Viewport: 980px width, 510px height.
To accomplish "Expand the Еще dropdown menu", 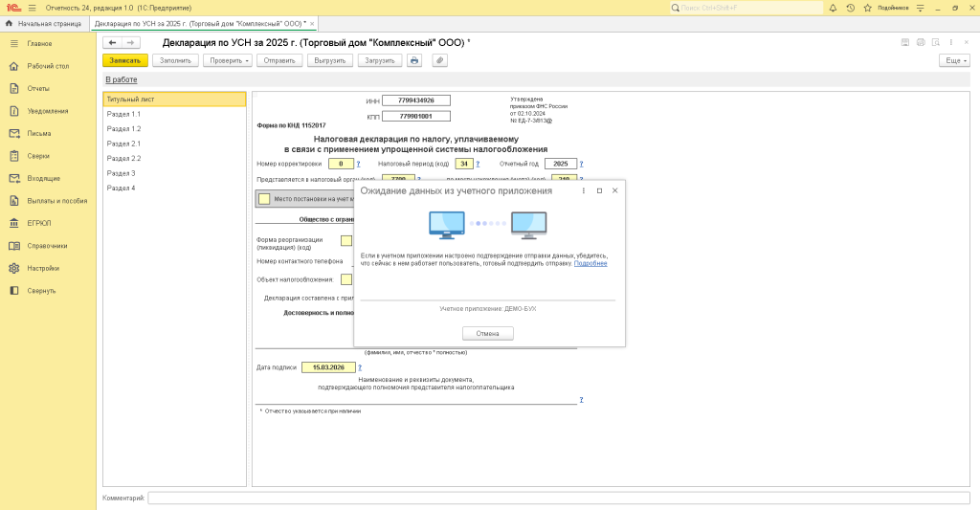I will (x=954, y=60).
